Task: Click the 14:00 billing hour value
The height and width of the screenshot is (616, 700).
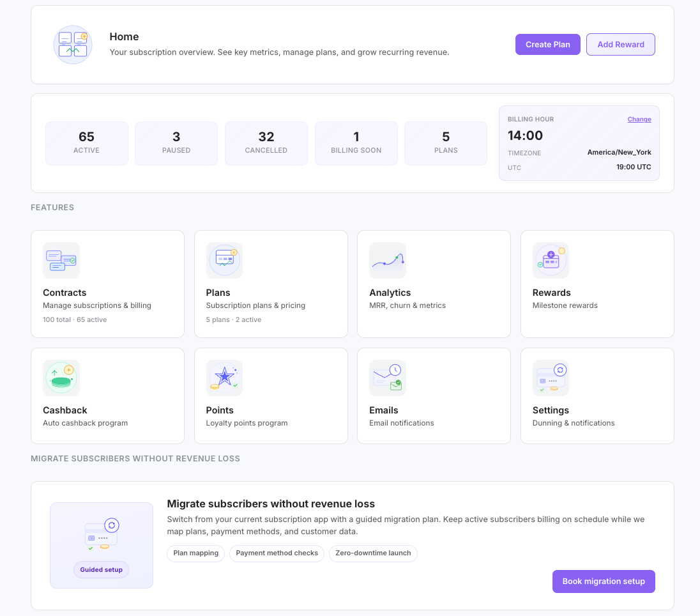Action: pos(526,135)
